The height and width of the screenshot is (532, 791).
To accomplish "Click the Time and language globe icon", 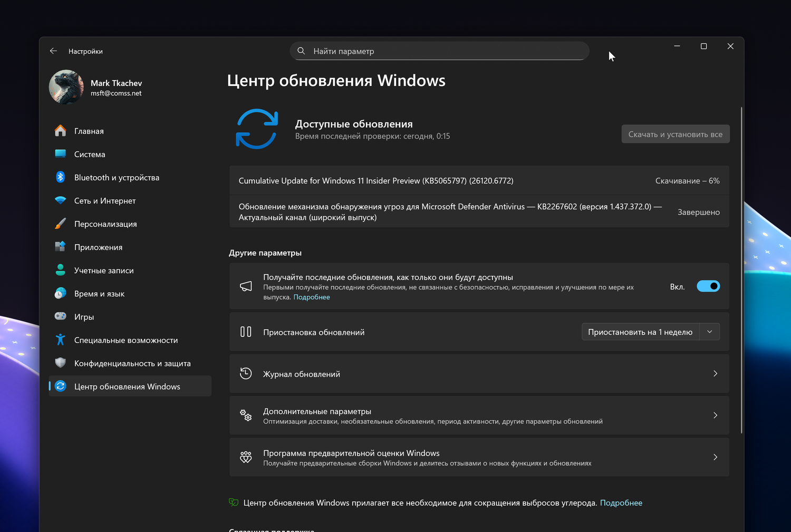I will click(61, 293).
